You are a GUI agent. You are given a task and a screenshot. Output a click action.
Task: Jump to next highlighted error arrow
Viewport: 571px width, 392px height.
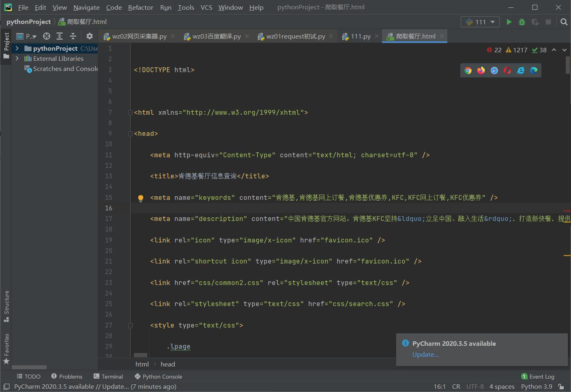564,50
